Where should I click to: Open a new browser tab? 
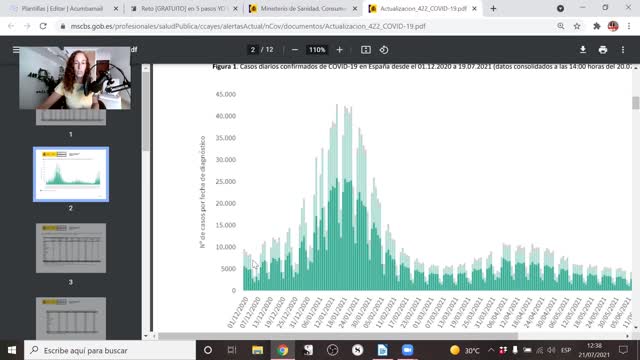[493, 9]
